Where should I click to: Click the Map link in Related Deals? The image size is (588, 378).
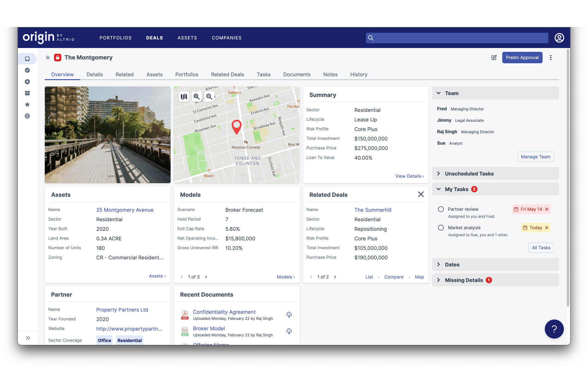pyautogui.click(x=419, y=277)
